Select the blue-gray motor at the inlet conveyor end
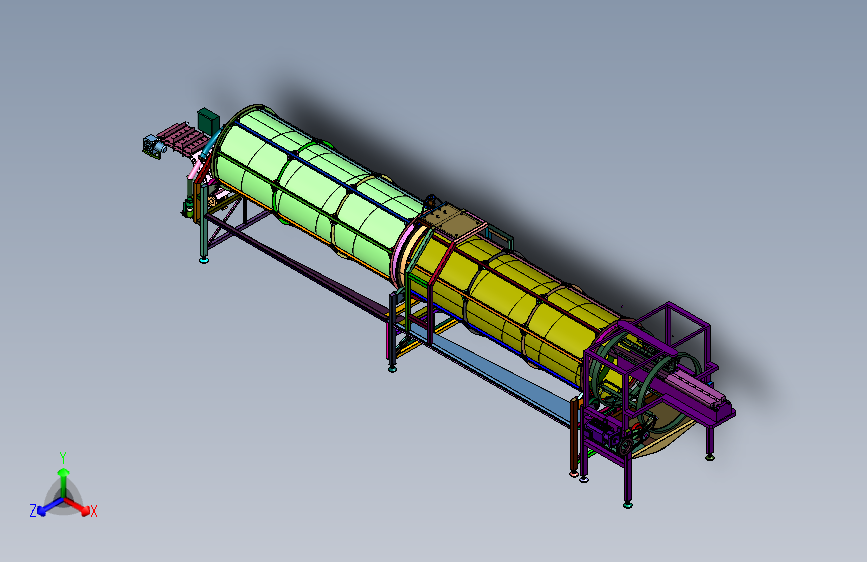Screen dimensions: 867x562 pos(154,147)
